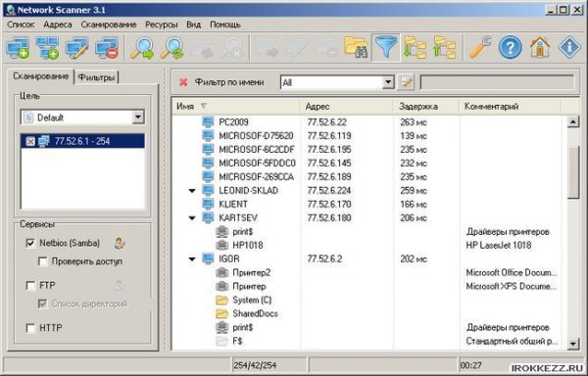The width and height of the screenshot is (588, 376).
Task: Click the vertical scrollbar thumb
Action: coord(573,172)
